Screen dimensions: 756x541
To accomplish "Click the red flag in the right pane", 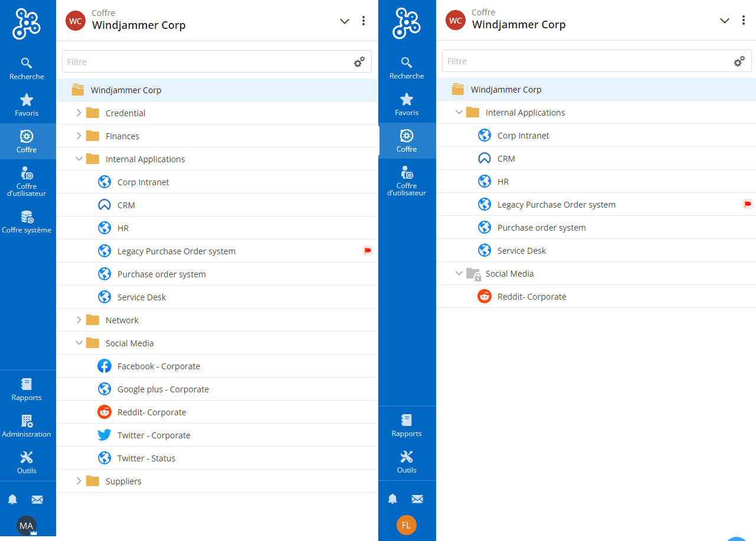I will click(747, 205).
